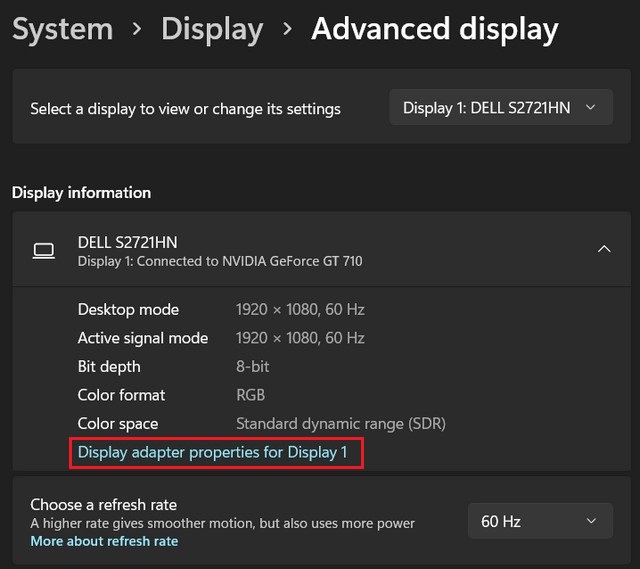The image size is (640, 569).
Task: Click 'Select a display to view or change its settings' text
Action: tap(185, 109)
